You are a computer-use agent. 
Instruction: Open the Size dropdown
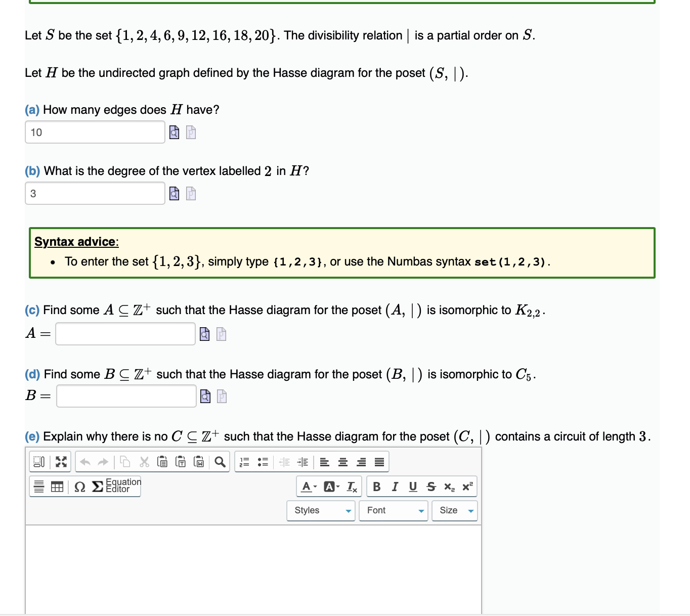(454, 511)
